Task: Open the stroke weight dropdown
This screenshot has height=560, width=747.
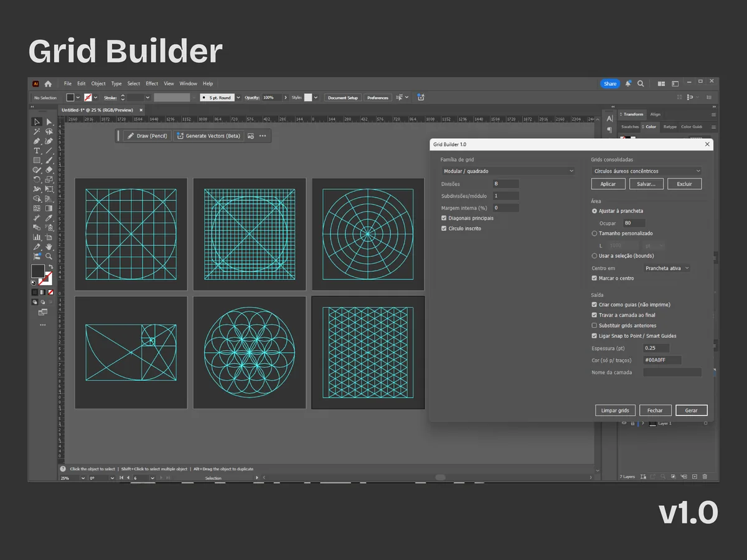Action: point(148,98)
